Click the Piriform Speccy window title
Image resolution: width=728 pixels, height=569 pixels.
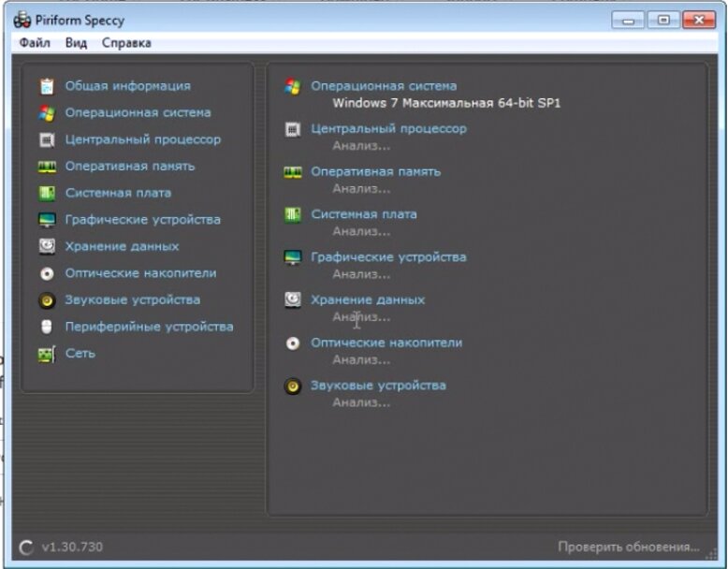click(x=80, y=21)
